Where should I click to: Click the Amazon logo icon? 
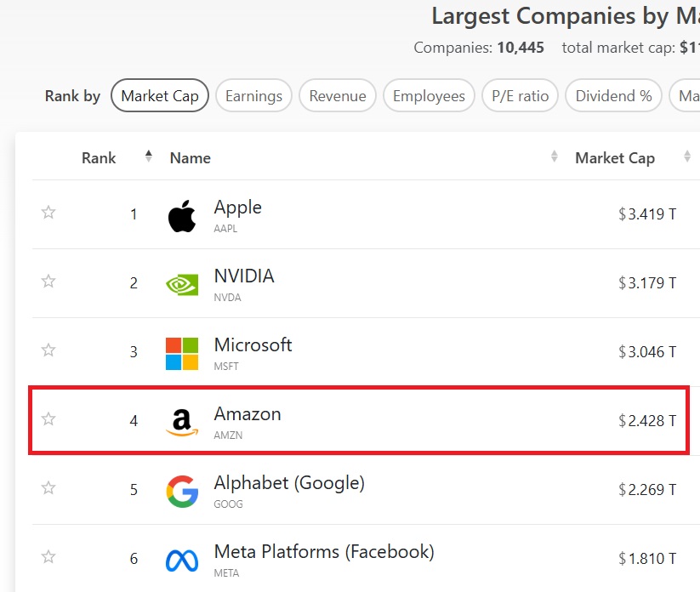coord(181,422)
